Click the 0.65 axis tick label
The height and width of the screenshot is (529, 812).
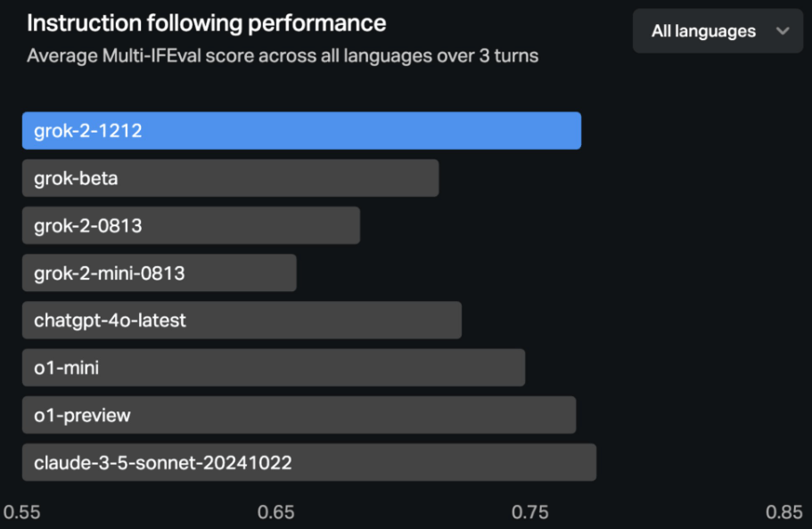click(275, 512)
